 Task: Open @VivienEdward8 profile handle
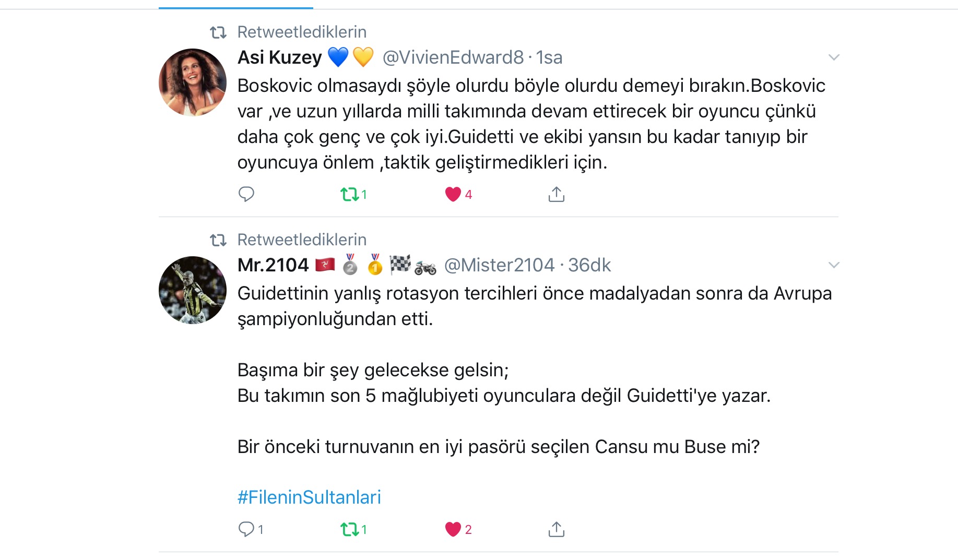453,57
